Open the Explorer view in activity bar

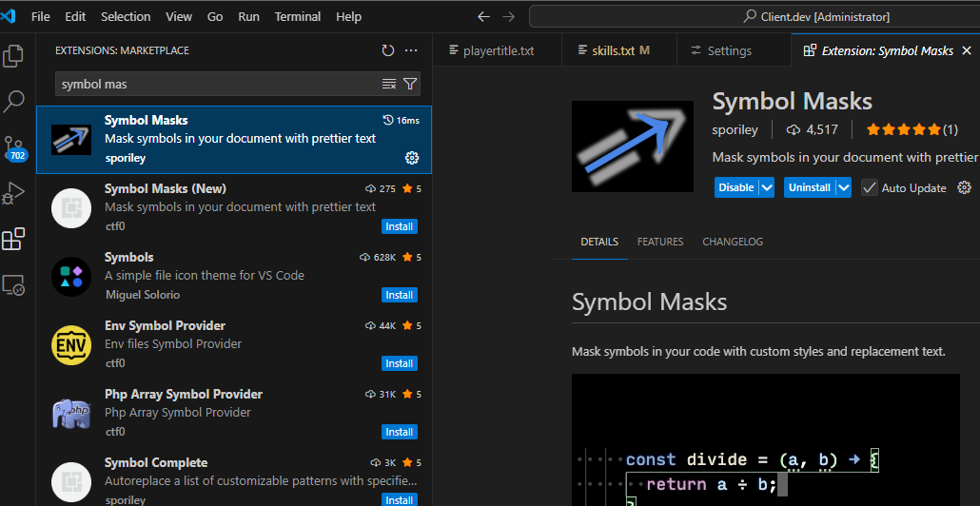[13, 56]
